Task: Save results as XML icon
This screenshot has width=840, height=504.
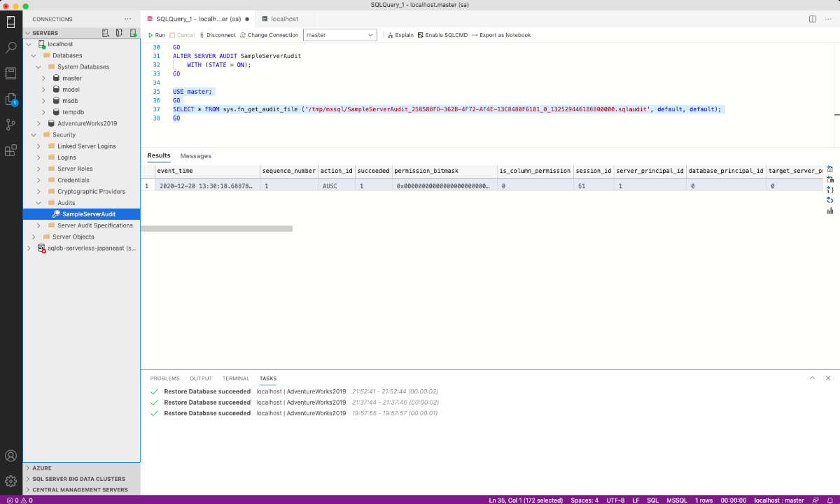Action: 829,200
